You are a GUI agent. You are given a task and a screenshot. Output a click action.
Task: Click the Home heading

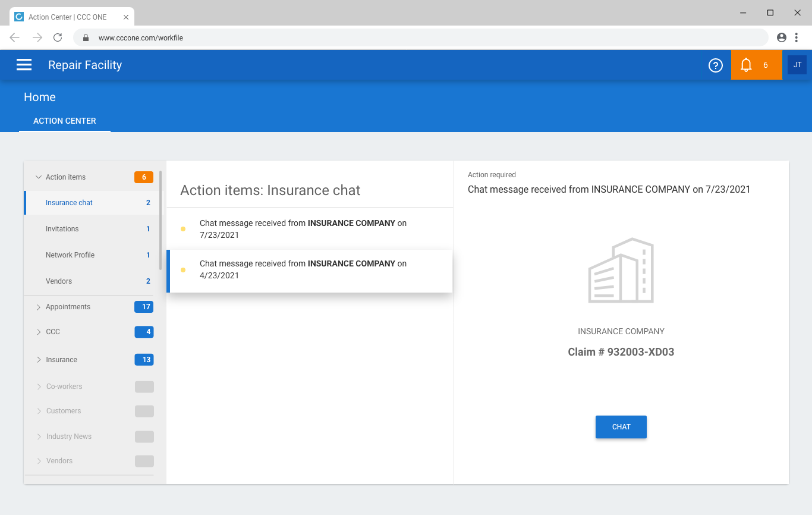click(x=40, y=97)
